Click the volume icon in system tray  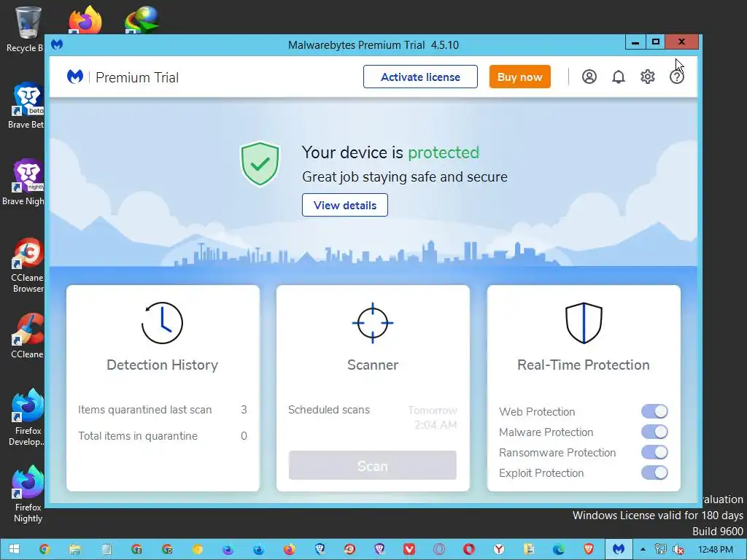[678, 550]
